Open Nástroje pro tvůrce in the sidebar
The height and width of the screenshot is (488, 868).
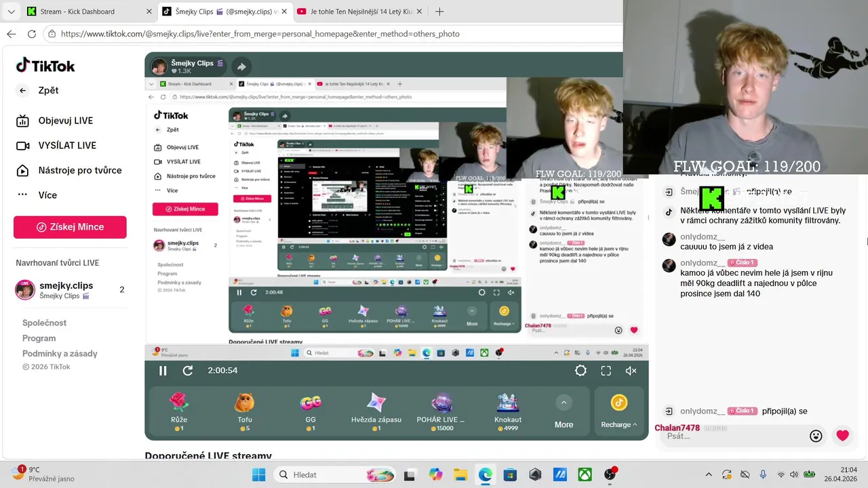(70, 170)
